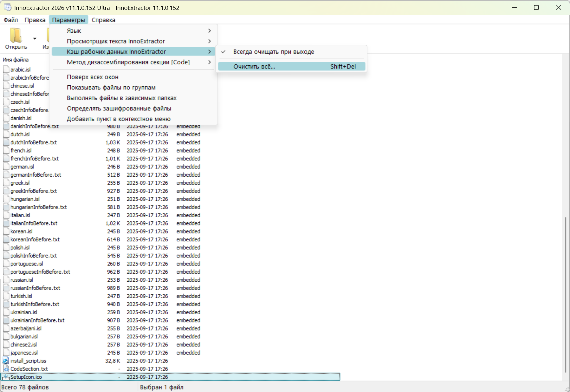Image resolution: width=570 pixels, height=392 pixels.
Task: Click the hungarian.isl file icon
Action: 6,199
